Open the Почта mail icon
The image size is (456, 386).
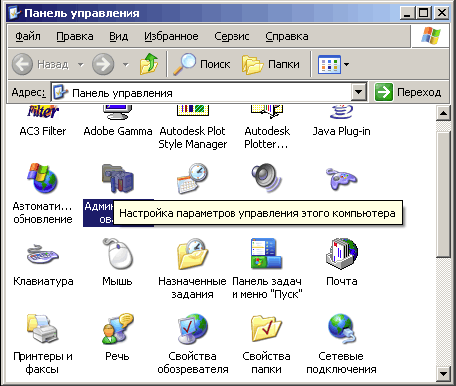coord(342,253)
